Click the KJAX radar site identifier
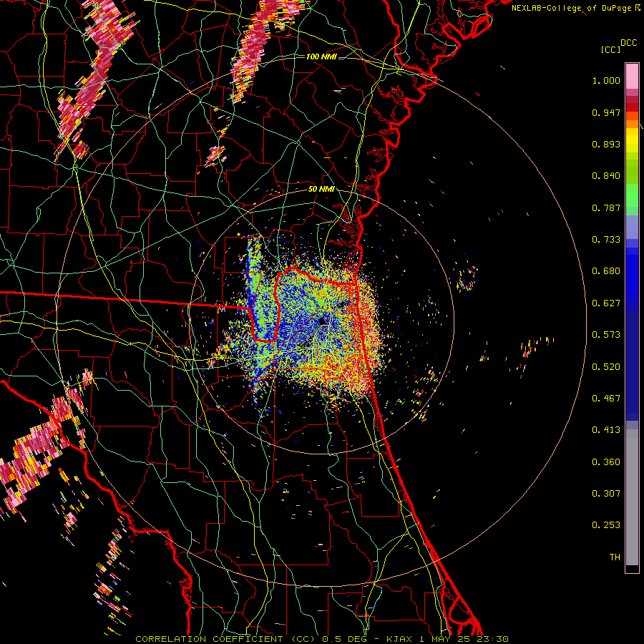Screen dimensions: 644x644 (401, 639)
